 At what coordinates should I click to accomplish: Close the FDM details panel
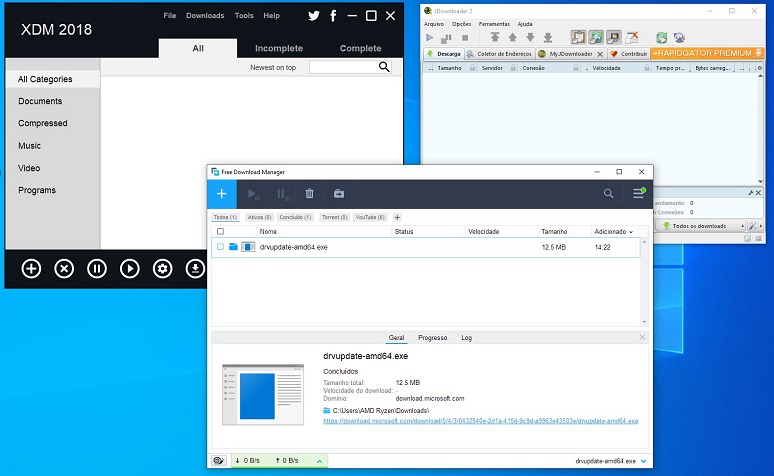[642, 337]
